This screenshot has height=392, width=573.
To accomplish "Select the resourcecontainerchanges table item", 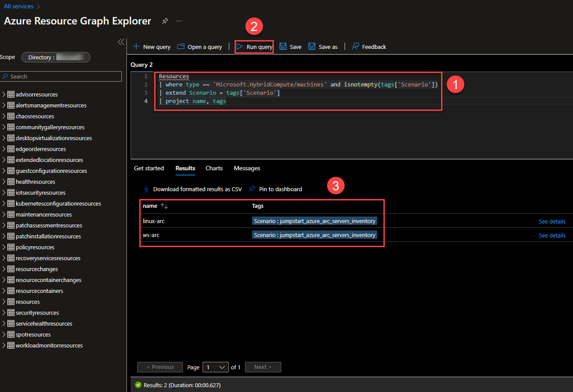I will (x=48, y=280).
